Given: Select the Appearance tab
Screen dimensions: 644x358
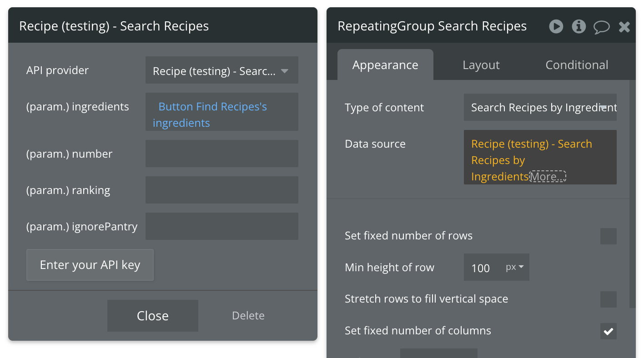Looking at the screenshot, I should [385, 65].
